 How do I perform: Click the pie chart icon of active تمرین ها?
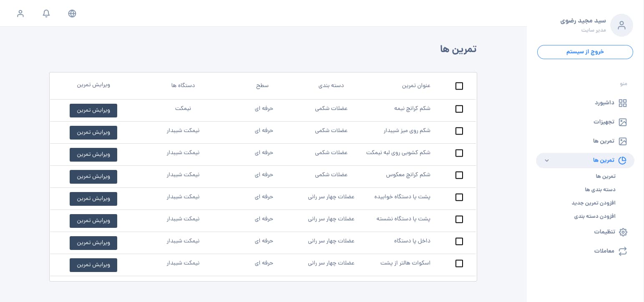point(623,160)
